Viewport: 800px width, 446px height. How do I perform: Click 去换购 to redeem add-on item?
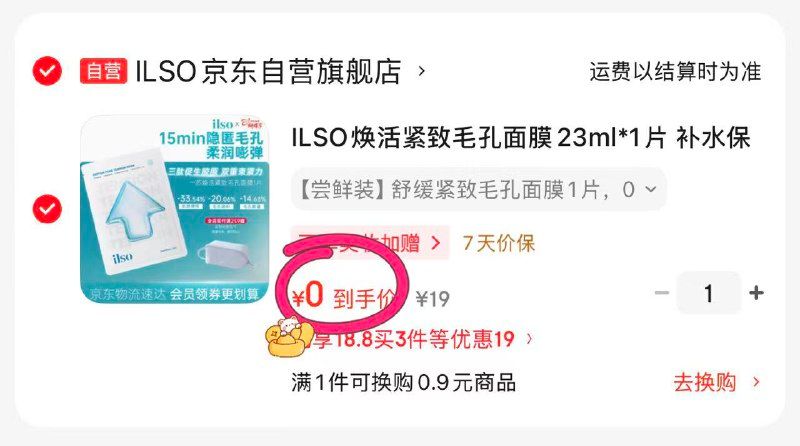coord(705,382)
